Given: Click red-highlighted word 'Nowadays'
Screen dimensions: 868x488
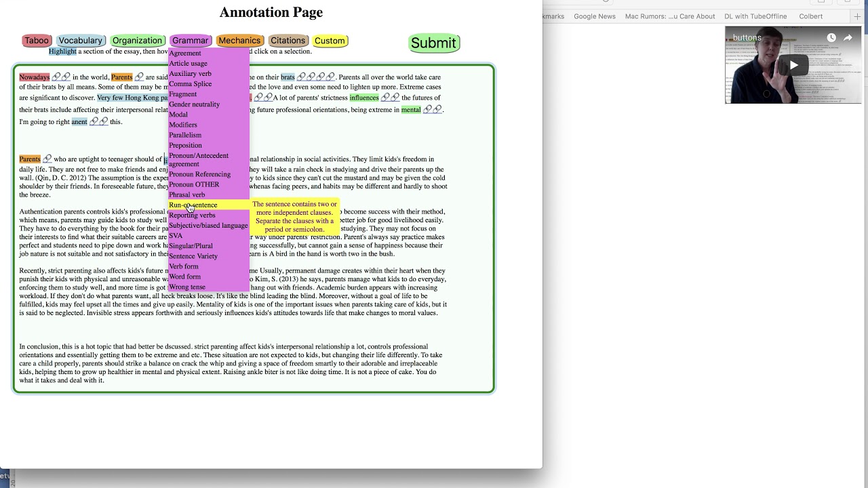Looking at the screenshot, I should point(35,77).
